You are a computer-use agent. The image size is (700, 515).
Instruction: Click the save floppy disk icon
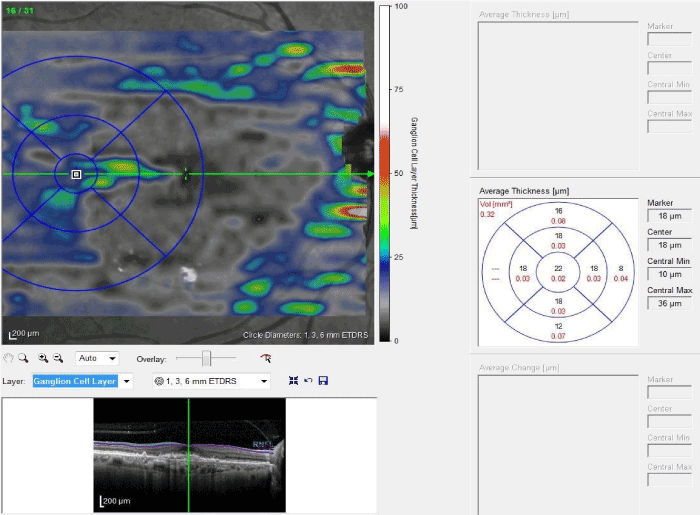[323, 381]
